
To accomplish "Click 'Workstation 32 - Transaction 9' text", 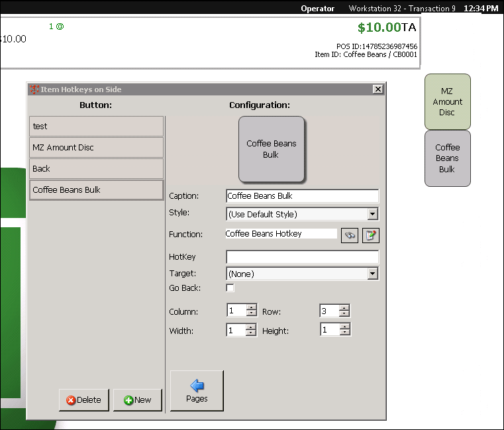I will (x=402, y=9).
